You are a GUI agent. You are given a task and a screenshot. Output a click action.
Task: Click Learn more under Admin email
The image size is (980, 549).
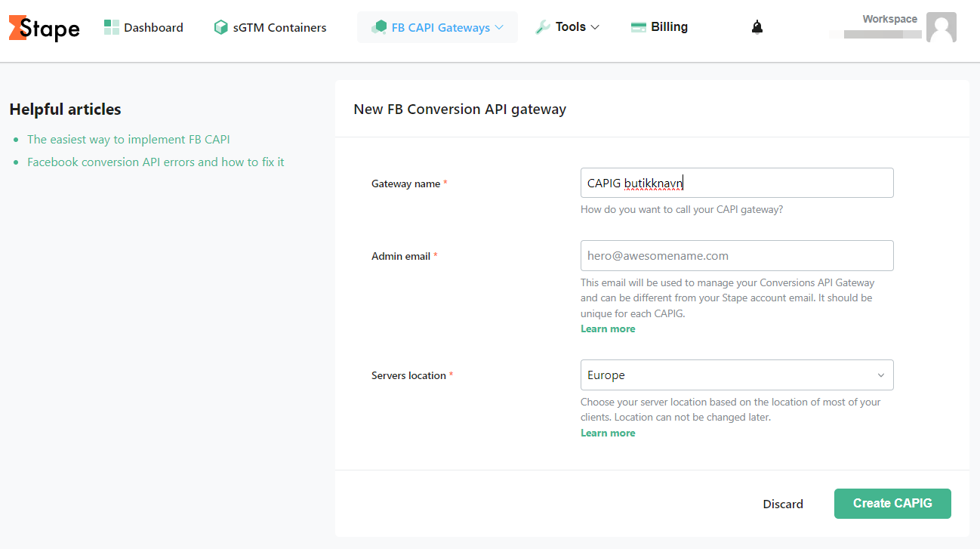pyautogui.click(x=608, y=328)
